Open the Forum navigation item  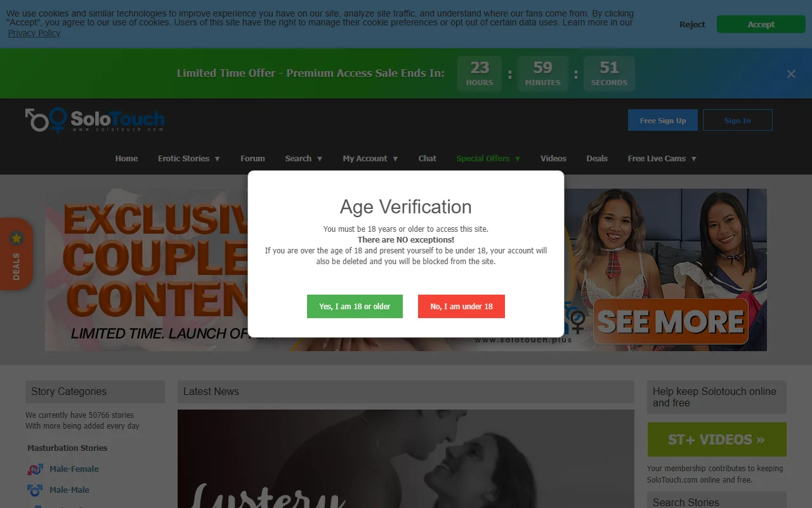pos(252,158)
